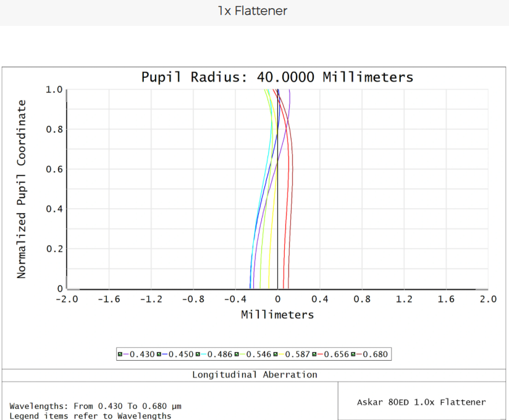Screen dimensions: 509x420
Task: Click the Pupil Radius chart title
Action: point(277,77)
